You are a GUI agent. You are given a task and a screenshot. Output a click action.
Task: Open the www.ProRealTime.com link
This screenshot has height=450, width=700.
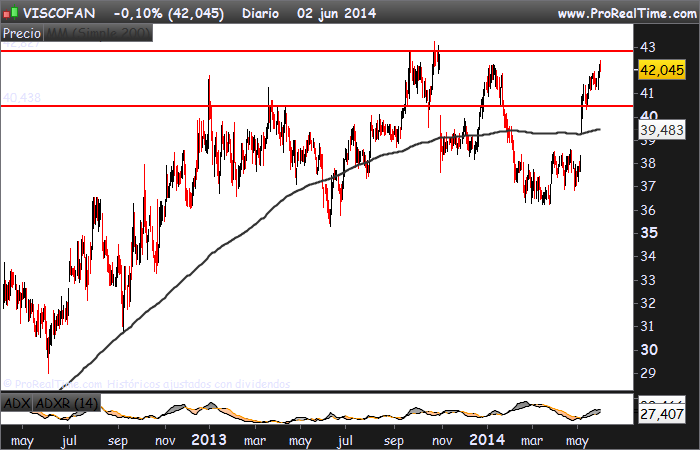tap(627, 14)
